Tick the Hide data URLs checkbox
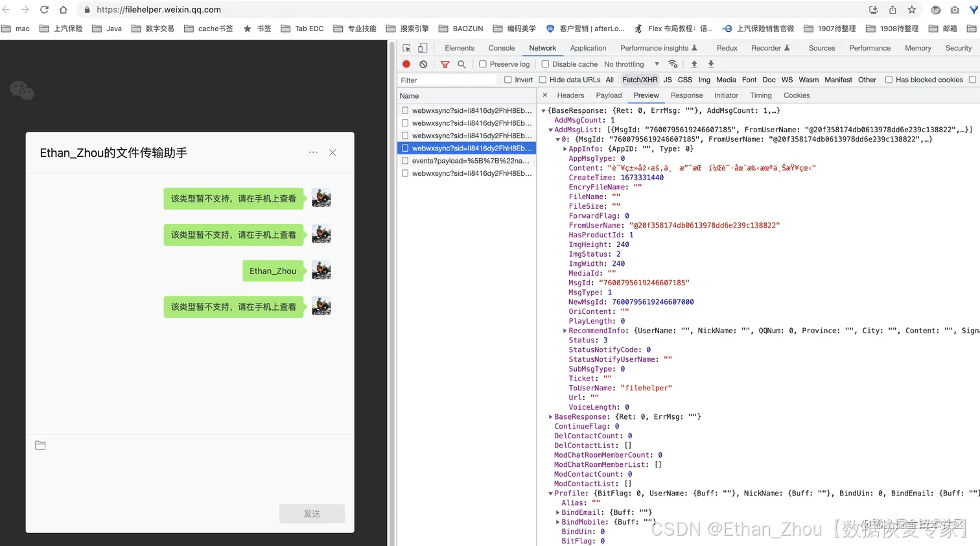Screen dimensions: 980x546 pos(542,80)
